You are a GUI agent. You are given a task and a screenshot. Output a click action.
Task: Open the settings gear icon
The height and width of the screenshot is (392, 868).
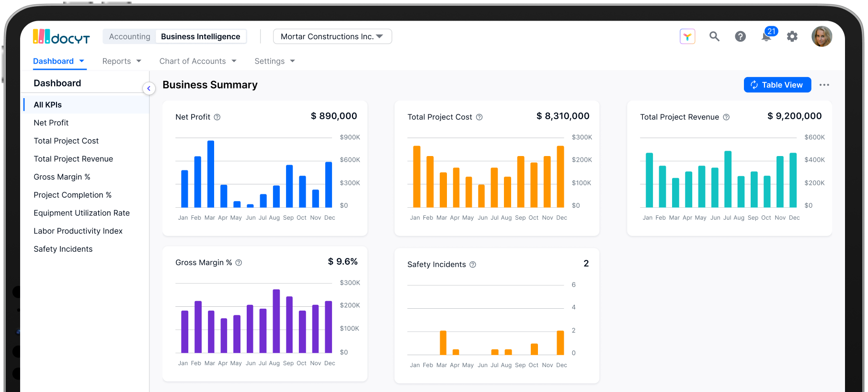[x=792, y=36]
